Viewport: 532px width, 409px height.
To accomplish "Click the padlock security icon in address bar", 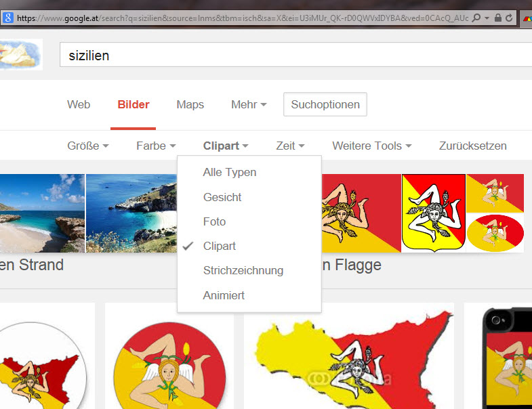I will [497, 18].
